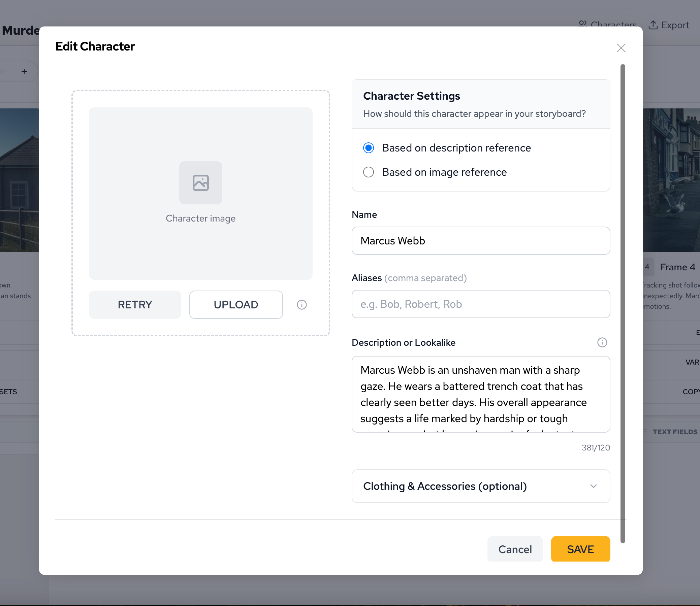The width and height of the screenshot is (700, 606).
Task: Click the Clothing & Accessories chevron arrow
Action: 593,486
